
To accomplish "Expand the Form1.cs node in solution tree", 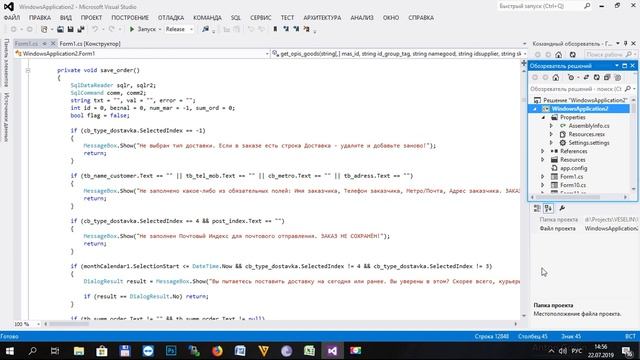I will tap(543, 177).
